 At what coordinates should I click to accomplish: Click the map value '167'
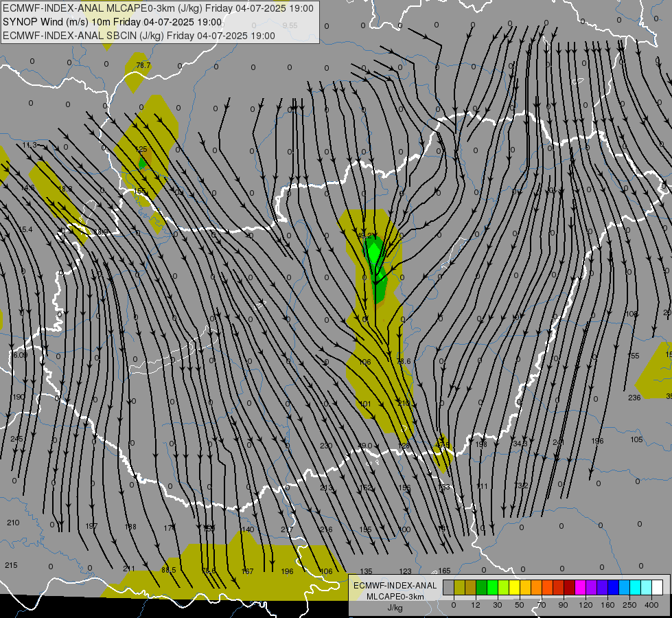tap(247, 571)
